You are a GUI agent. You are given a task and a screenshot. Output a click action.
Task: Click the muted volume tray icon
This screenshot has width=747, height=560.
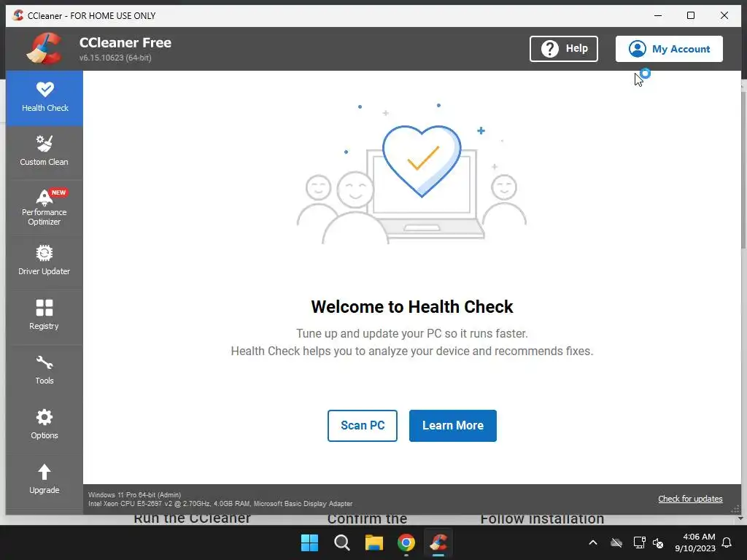coord(658,542)
